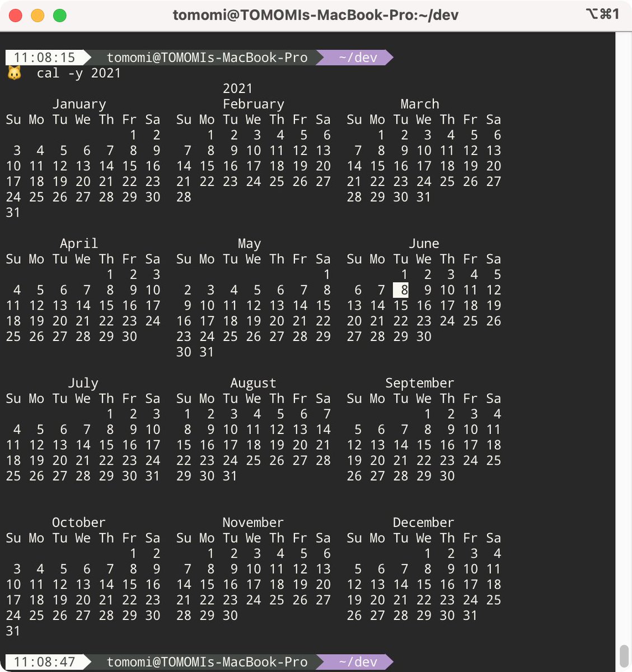The width and height of the screenshot is (632, 672).
Task: Click the ⌥⌘1 shortcut indicator in the title bar
Action: click(x=602, y=14)
